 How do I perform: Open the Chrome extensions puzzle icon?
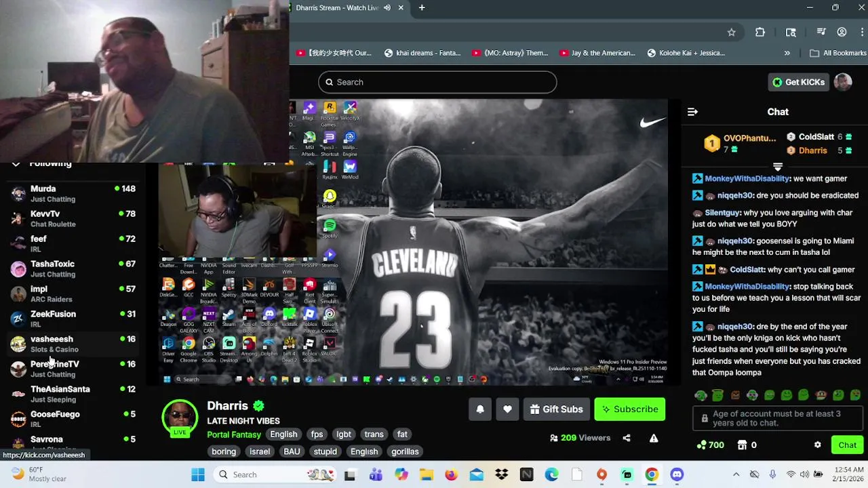[x=760, y=32]
